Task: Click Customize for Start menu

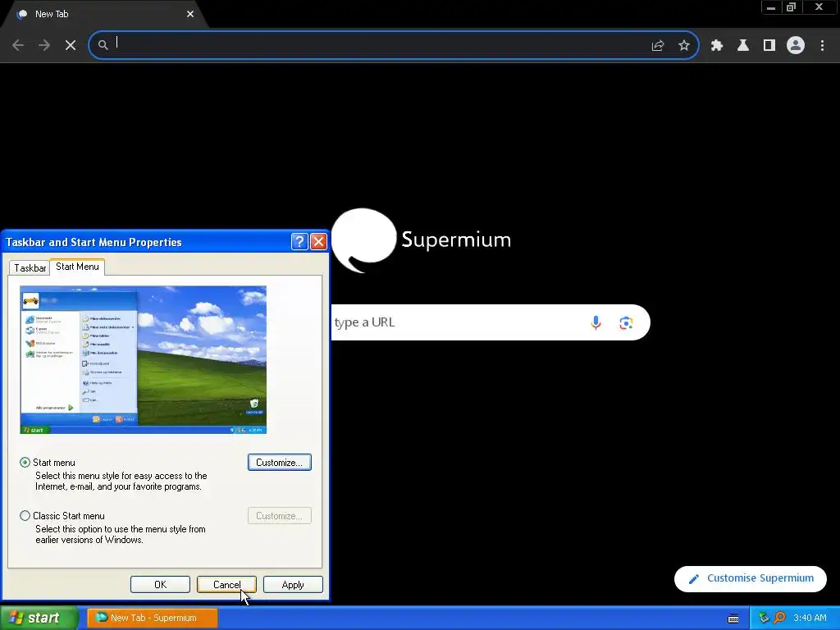Action: tap(280, 463)
